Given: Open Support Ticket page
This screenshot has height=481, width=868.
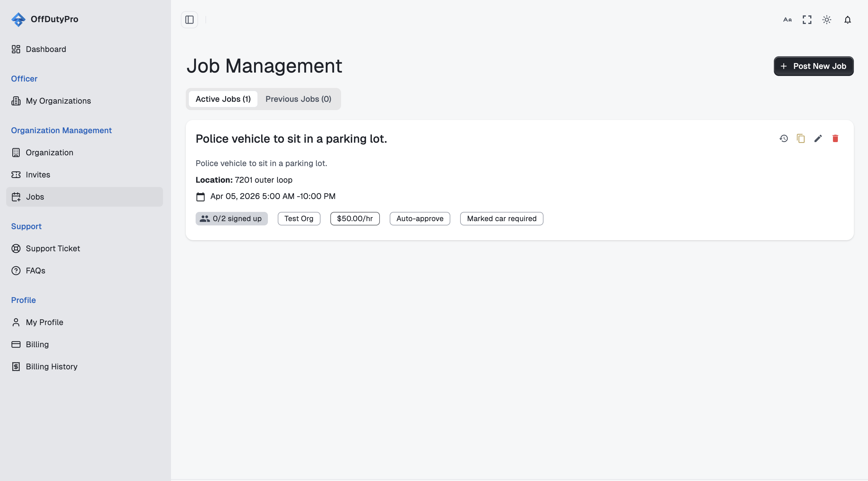Looking at the screenshot, I should (85, 248).
